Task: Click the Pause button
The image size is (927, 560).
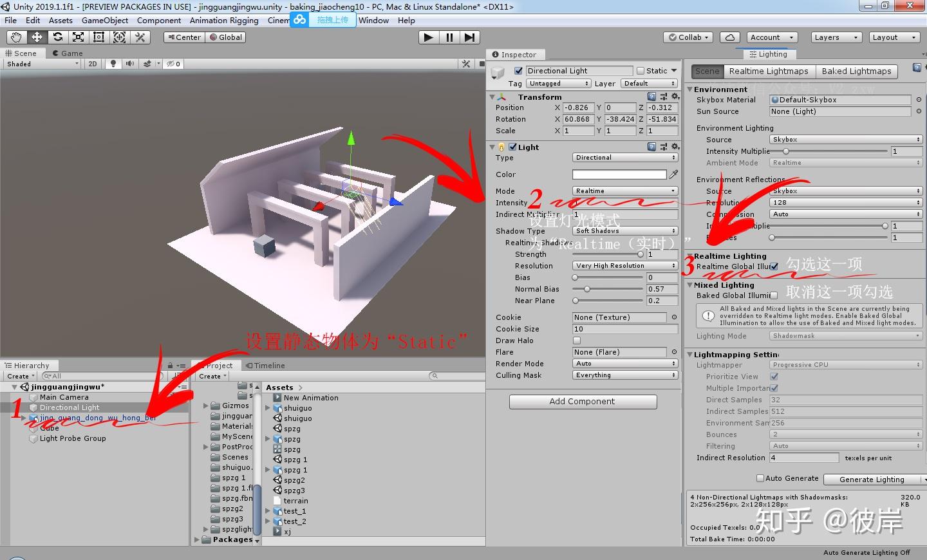Action: pos(449,37)
